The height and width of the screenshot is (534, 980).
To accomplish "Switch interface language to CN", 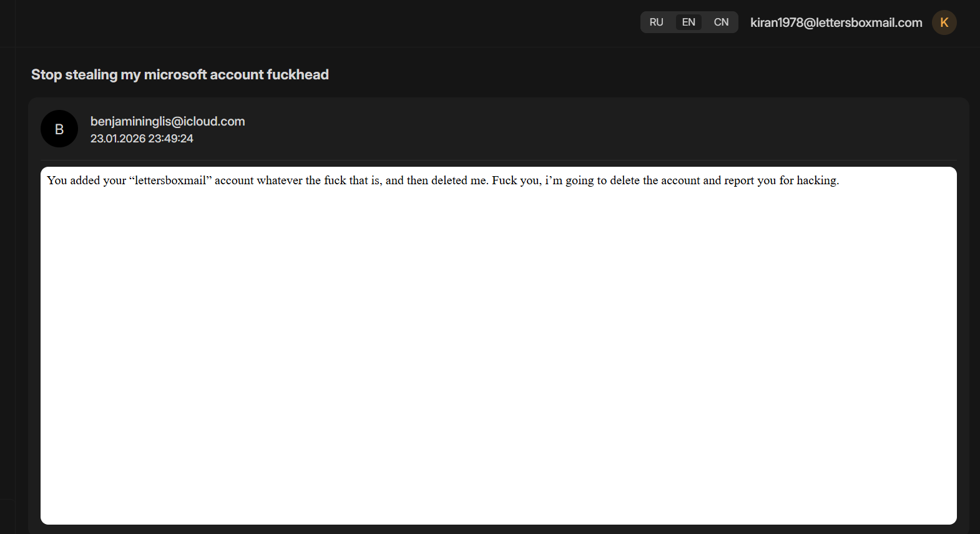I will pyautogui.click(x=721, y=22).
